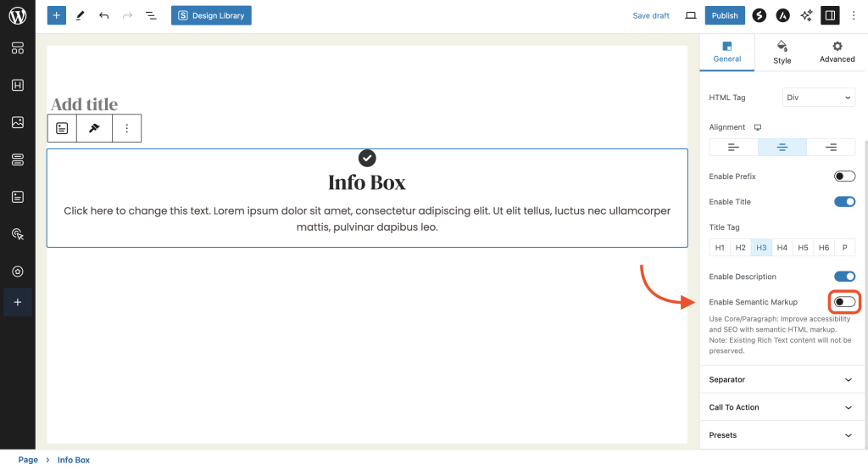Click Info Box in the breadcrumb
This screenshot has width=868, height=470.
(x=74, y=460)
